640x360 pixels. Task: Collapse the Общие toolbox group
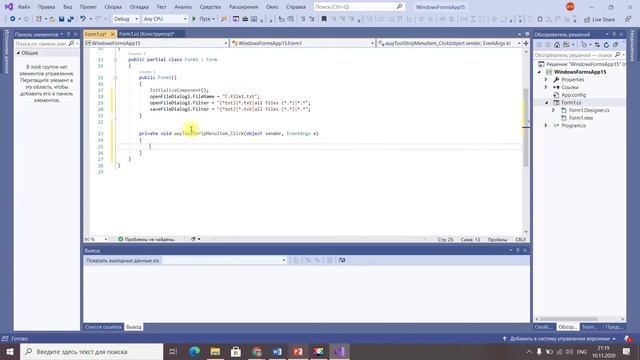click(x=18, y=53)
